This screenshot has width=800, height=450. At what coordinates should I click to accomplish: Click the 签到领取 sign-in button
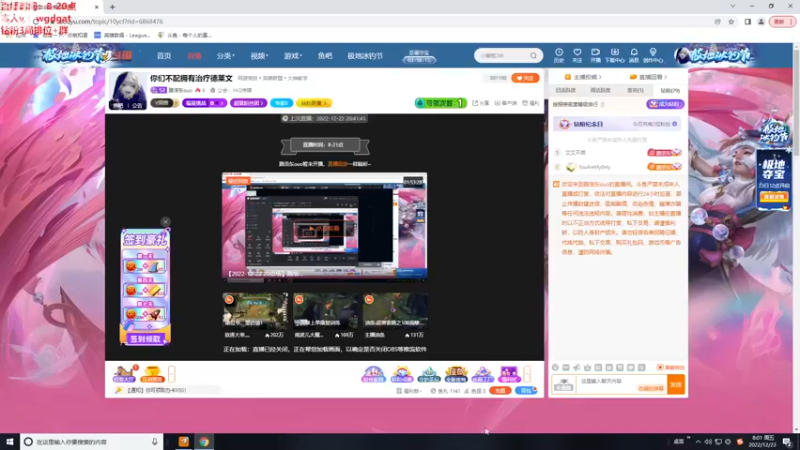click(145, 339)
